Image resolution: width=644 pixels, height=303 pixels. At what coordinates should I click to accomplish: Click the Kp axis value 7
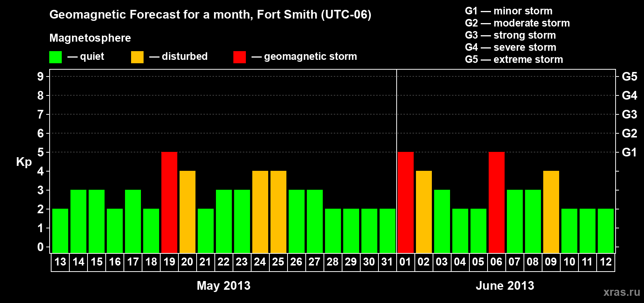[x=41, y=114]
